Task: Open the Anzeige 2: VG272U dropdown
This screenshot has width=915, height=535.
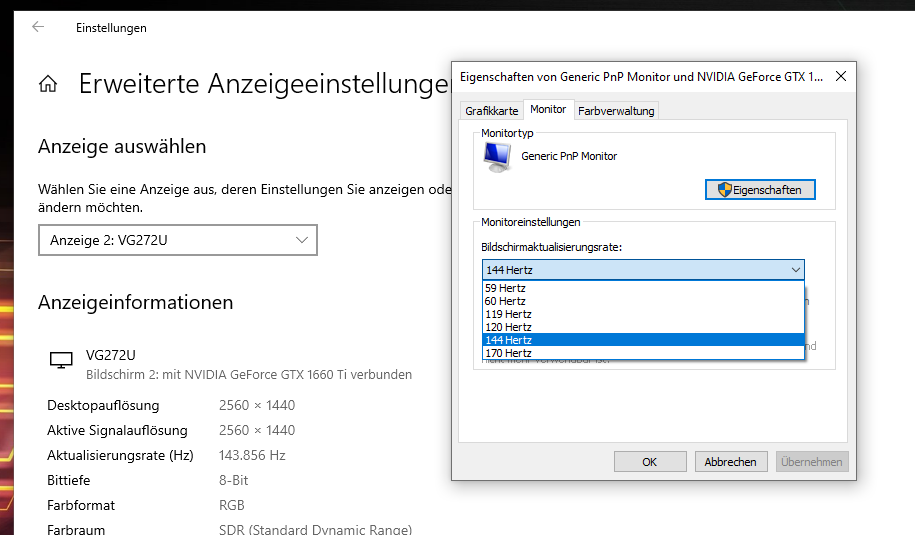Action: (x=178, y=240)
